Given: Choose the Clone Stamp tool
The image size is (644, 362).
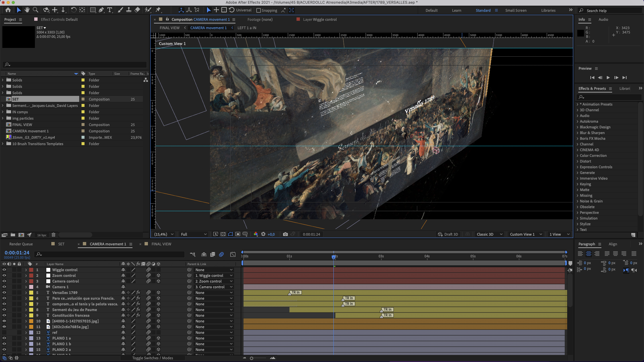Looking at the screenshot, I should 128,10.
